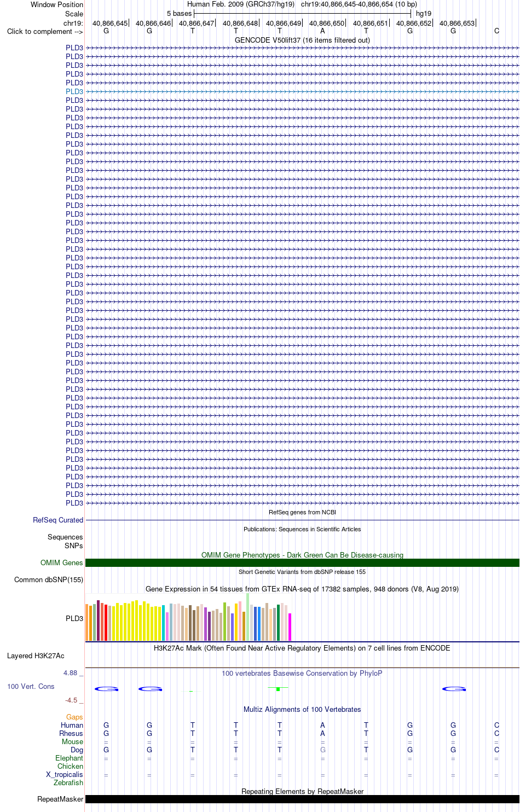Open Multiz Alignments of 100 Vertebrates title

pos(302,709)
